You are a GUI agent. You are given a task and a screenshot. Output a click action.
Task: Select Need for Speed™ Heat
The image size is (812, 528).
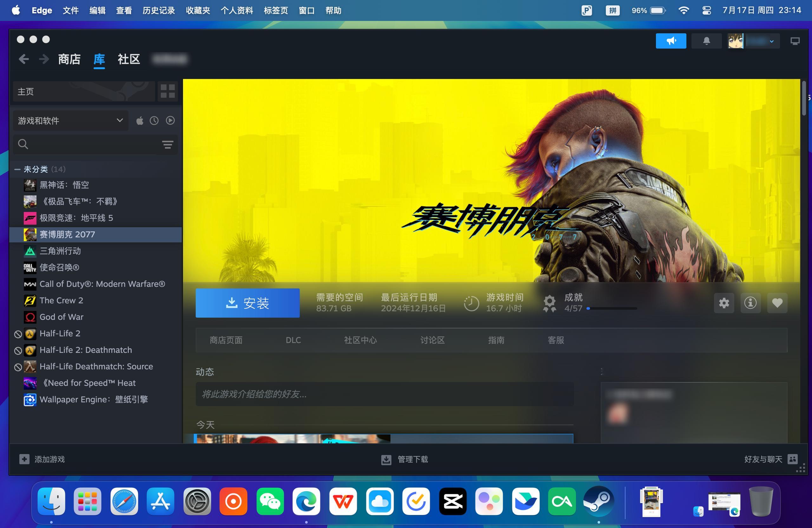96,383
